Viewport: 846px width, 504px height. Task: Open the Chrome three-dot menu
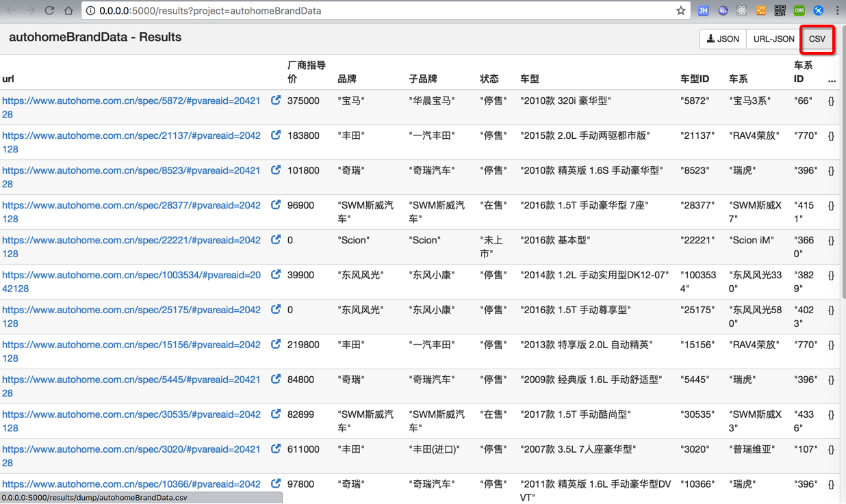(x=836, y=11)
